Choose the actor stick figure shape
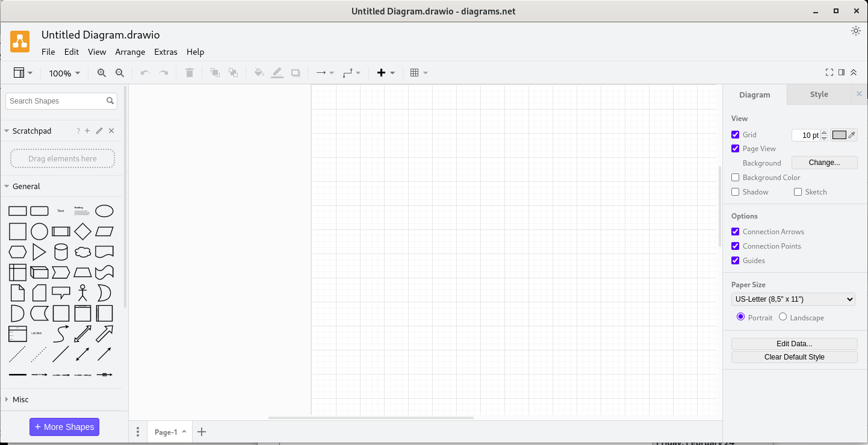 click(x=82, y=293)
